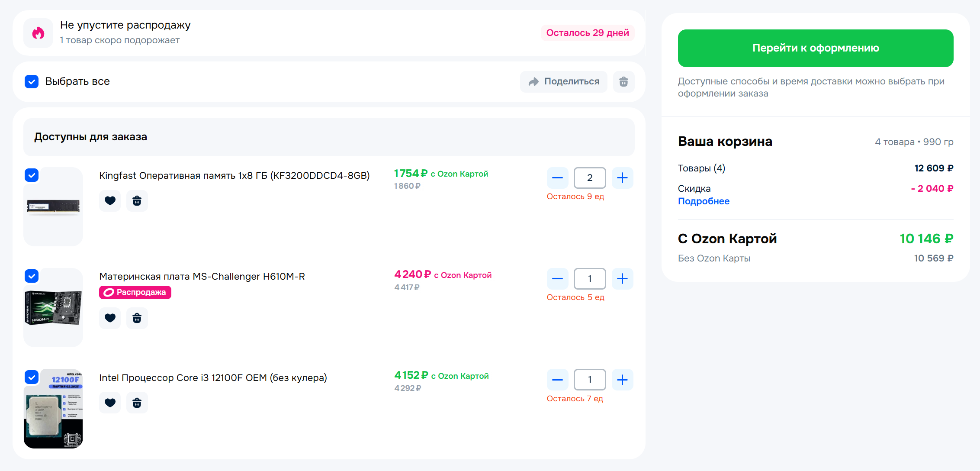Image resolution: width=980 pixels, height=471 pixels.
Task: Click the flame sale icon
Action: pos(39,33)
